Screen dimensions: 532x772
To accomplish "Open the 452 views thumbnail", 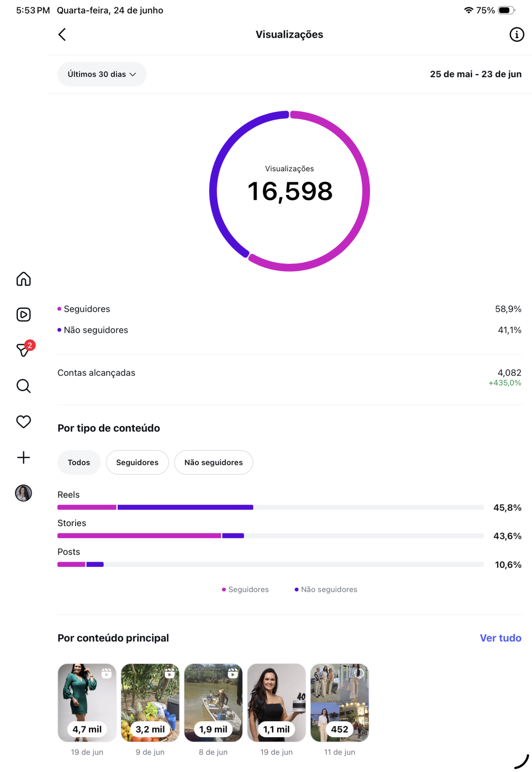I will 340,703.
